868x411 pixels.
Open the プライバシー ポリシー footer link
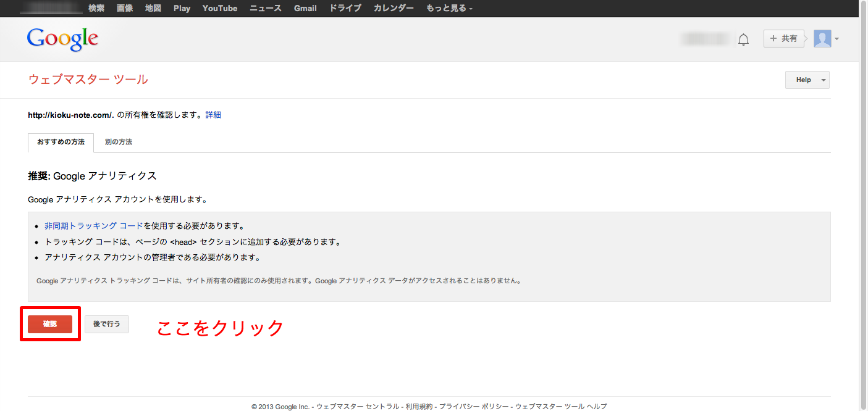474,407
